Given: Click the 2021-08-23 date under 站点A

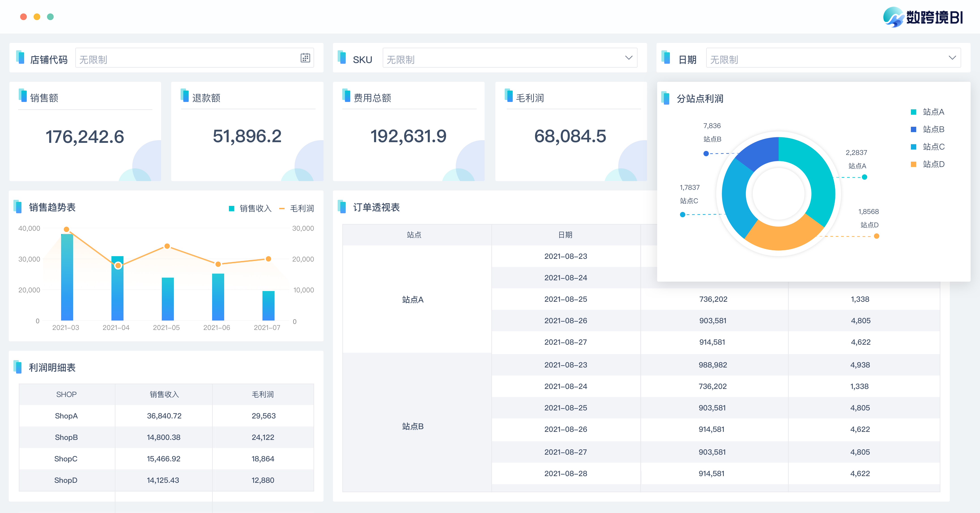Looking at the screenshot, I should point(566,256).
